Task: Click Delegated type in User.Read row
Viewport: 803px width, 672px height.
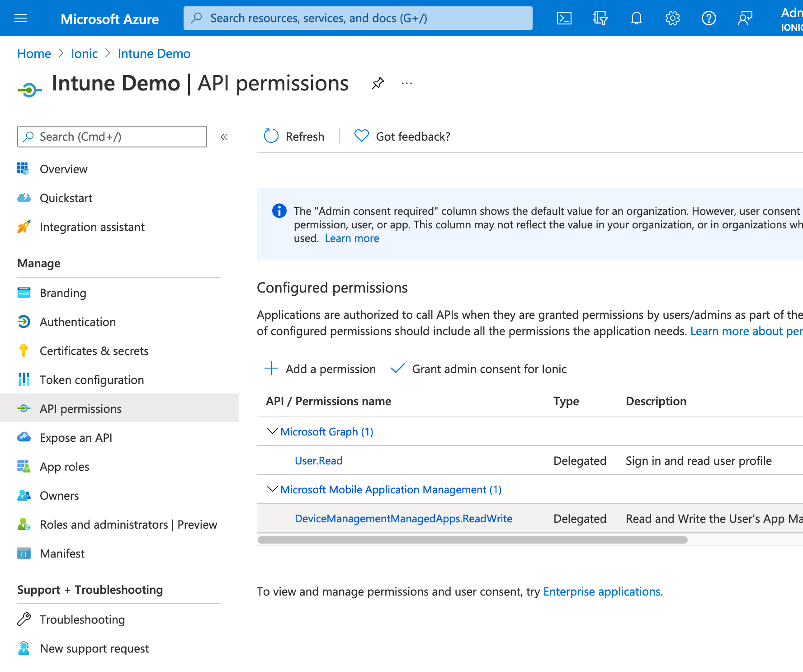Action: [580, 461]
